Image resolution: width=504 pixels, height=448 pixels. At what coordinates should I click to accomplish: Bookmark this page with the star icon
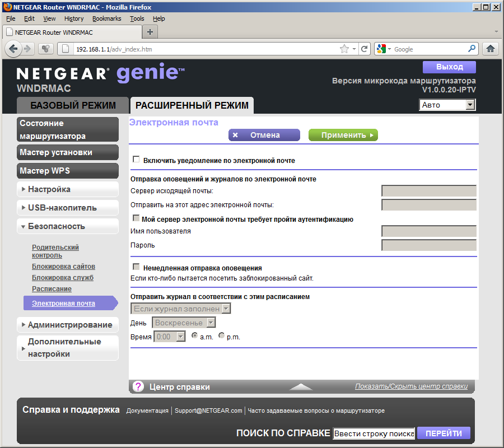pyautogui.click(x=344, y=49)
